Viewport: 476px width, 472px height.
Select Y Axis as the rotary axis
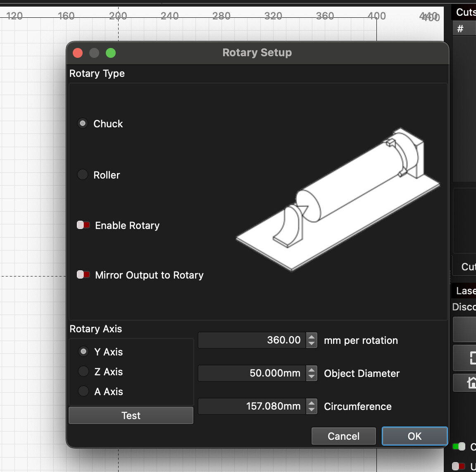[83, 352]
